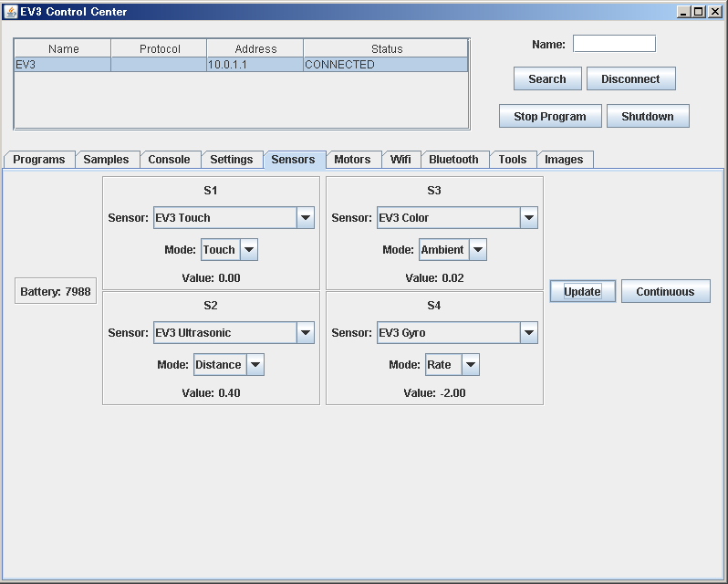Go to the Console tab

pyautogui.click(x=169, y=159)
